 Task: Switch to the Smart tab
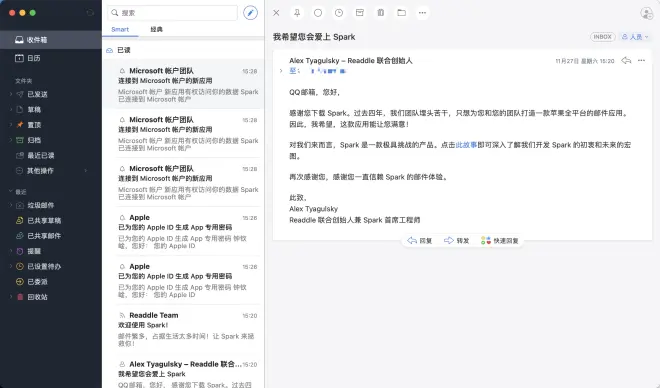click(x=120, y=29)
